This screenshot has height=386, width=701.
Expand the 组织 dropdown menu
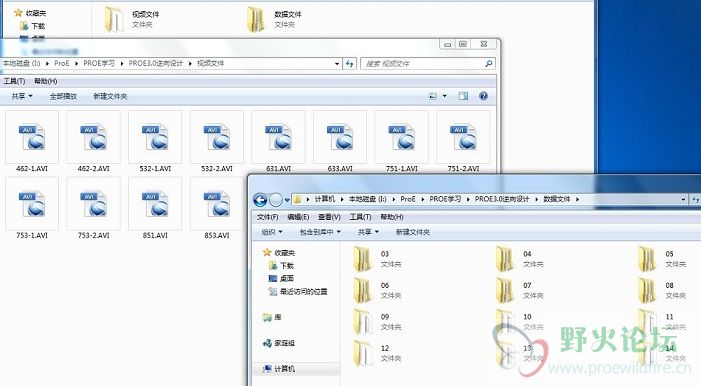(x=272, y=232)
